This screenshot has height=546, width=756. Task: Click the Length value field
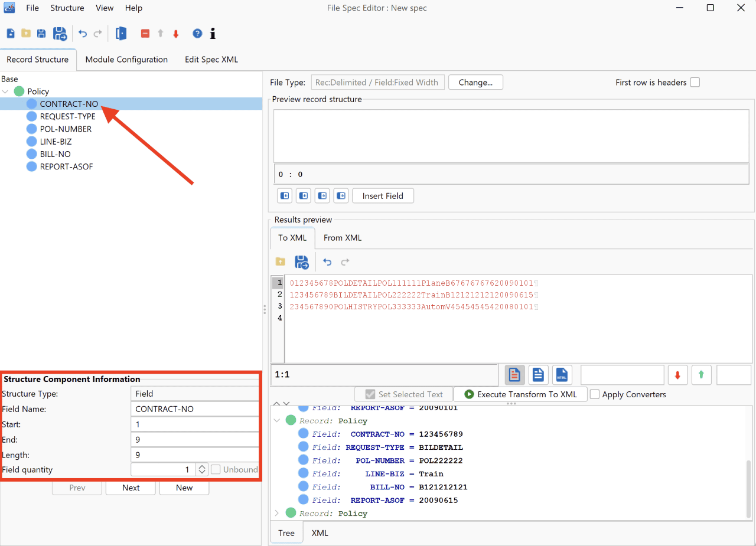[195, 455]
